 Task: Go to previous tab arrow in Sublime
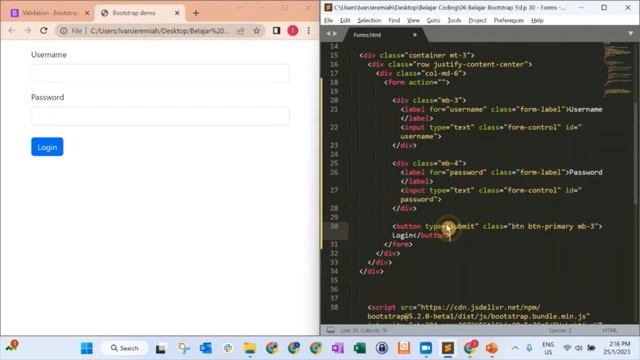pos(328,34)
